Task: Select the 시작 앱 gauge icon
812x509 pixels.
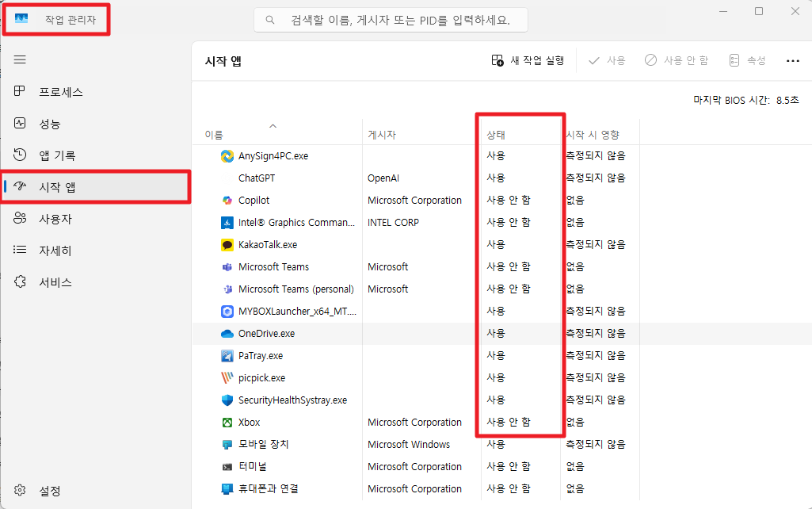Action: (x=20, y=186)
